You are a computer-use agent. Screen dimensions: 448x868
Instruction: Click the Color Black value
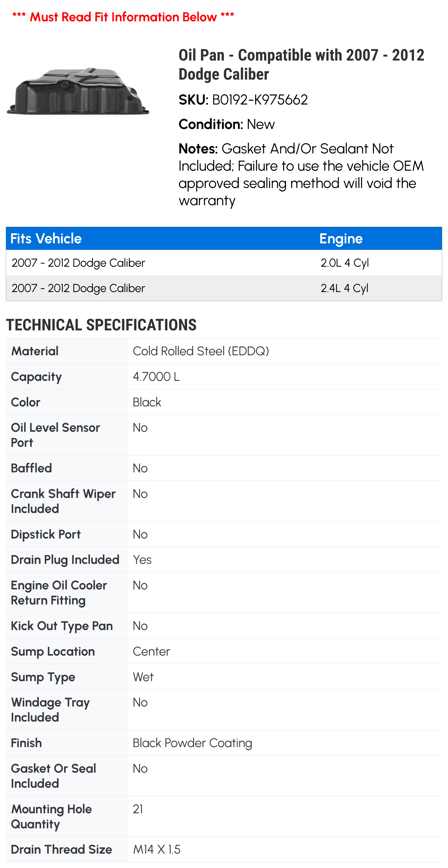click(147, 402)
